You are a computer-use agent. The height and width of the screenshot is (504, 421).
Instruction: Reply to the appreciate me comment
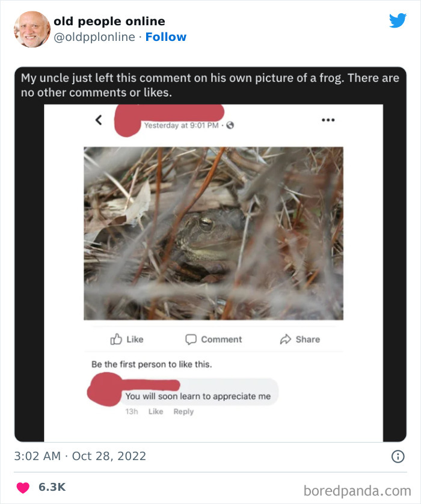[x=183, y=411]
